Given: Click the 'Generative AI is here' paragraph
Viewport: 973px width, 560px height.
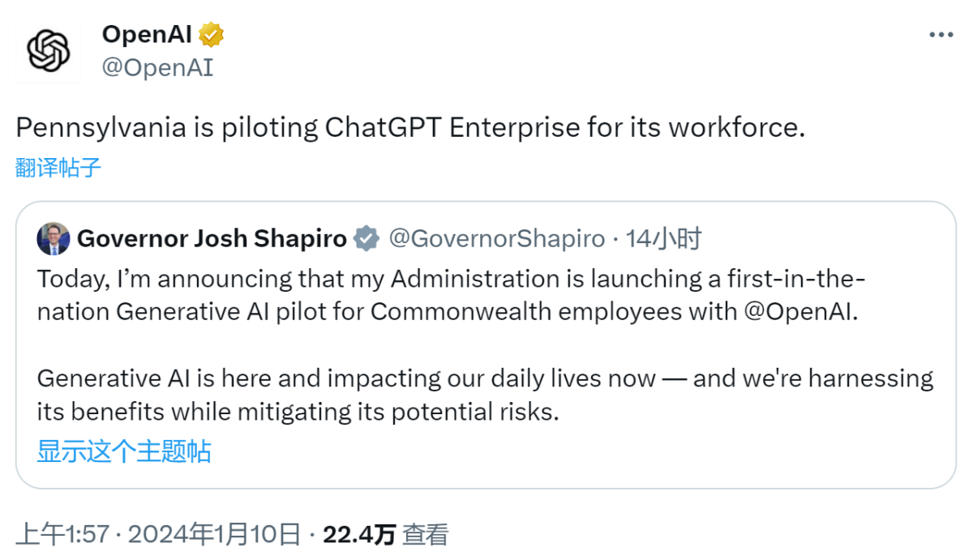Looking at the screenshot, I should point(485,395).
